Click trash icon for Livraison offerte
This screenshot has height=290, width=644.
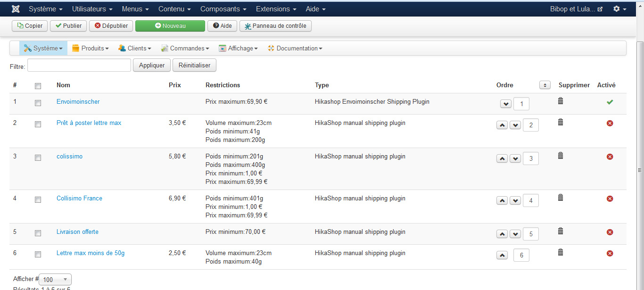click(x=561, y=231)
